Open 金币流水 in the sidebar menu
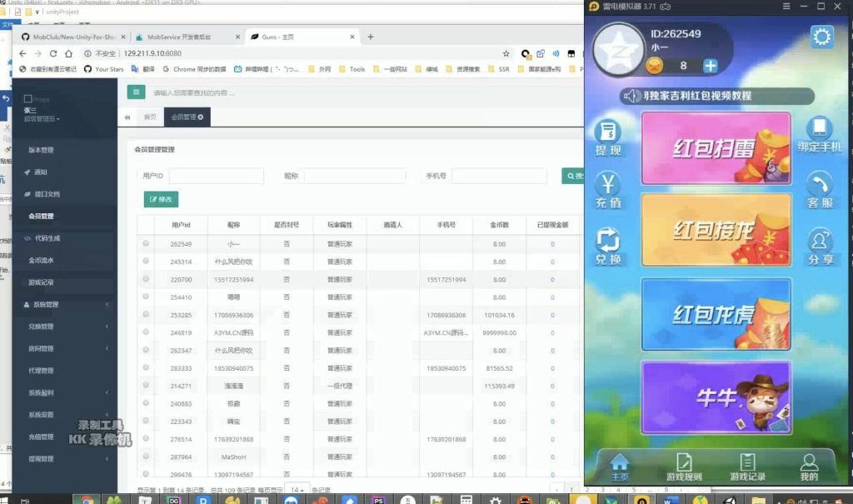 click(42, 261)
